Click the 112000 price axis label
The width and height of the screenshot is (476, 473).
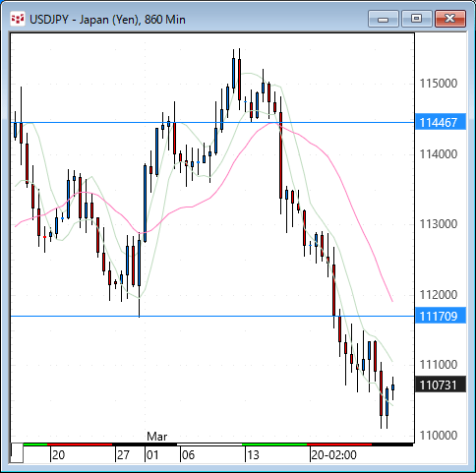[x=439, y=294]
